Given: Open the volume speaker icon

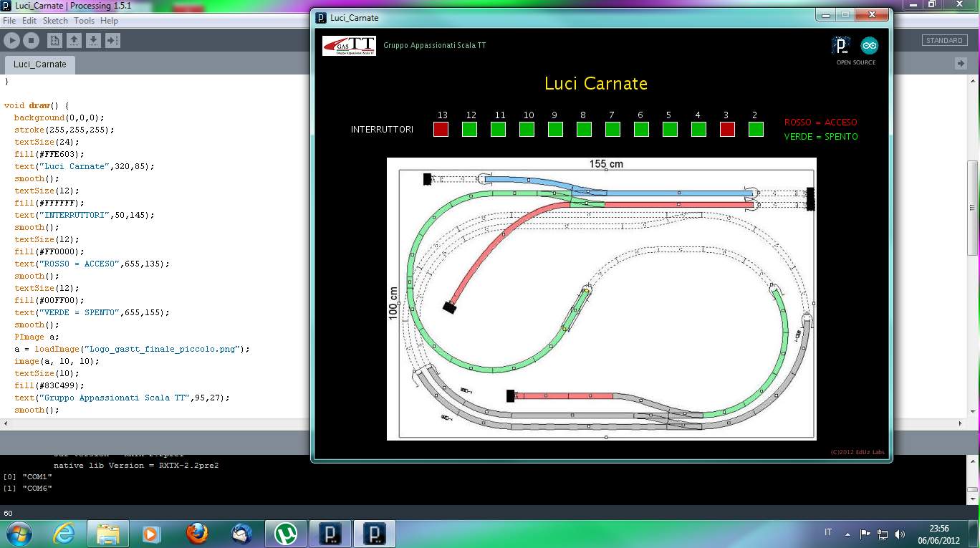Looking at the screenshot, I should click(900, 534).
